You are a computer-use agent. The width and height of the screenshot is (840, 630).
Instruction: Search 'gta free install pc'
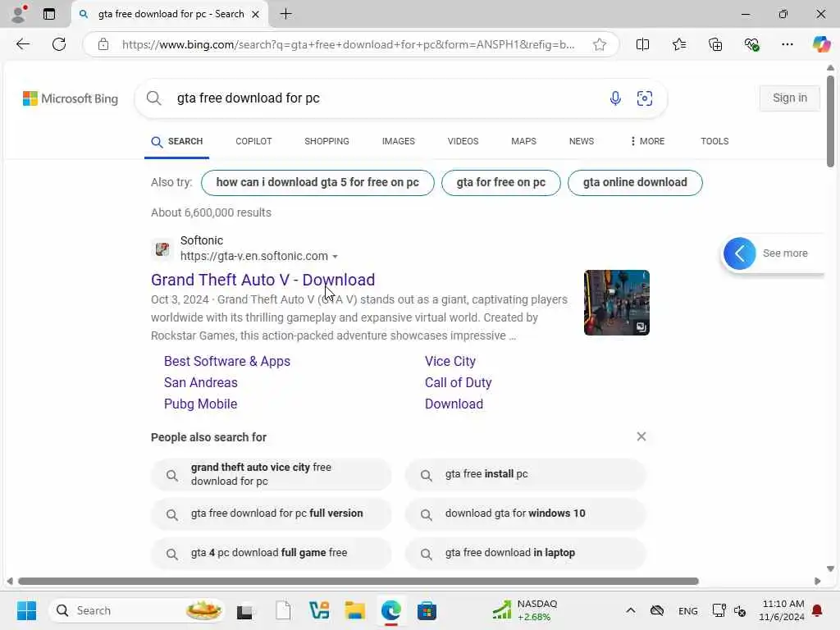526,474
